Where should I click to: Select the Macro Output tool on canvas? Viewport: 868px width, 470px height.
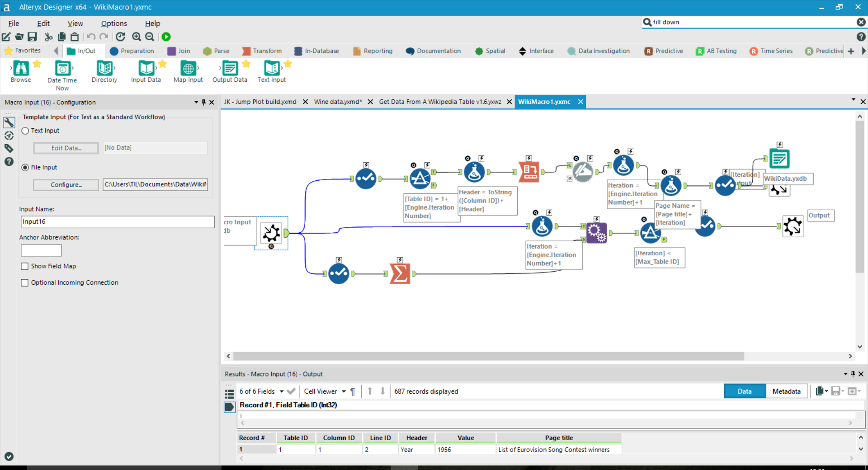(x=793, y=226)
